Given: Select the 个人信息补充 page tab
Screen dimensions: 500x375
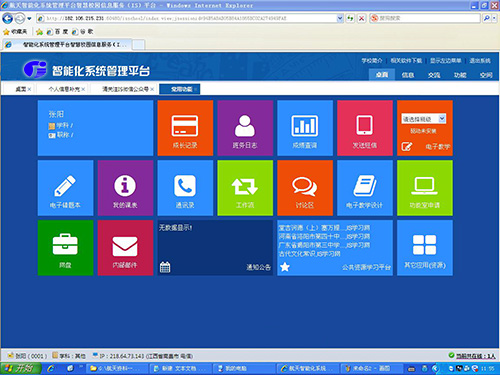Looking at the screenshot, I should (64, 89).
